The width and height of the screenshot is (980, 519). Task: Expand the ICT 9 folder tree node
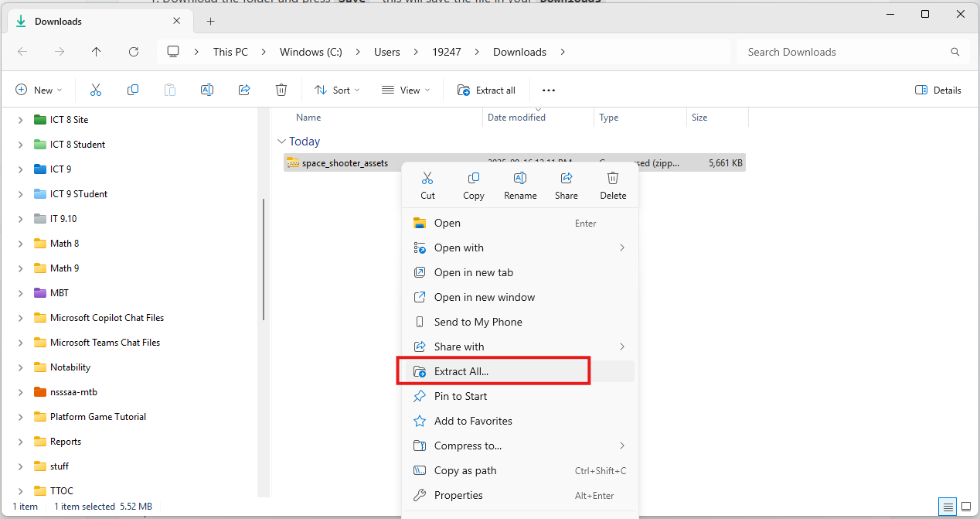[x=21, y=169]
